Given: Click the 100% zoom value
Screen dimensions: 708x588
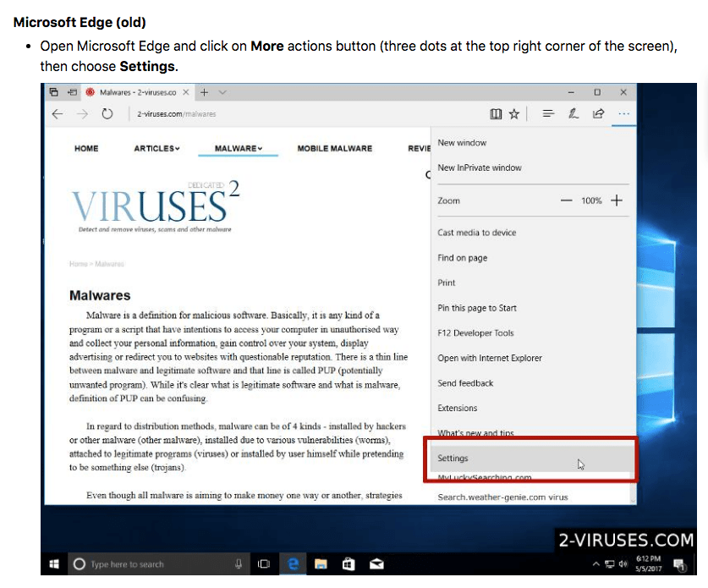Looking at the screenshot, I should coord(591,201).
